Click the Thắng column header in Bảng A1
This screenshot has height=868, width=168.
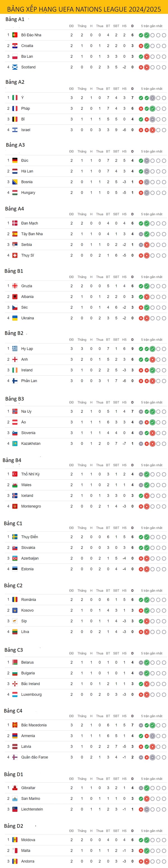82,26
